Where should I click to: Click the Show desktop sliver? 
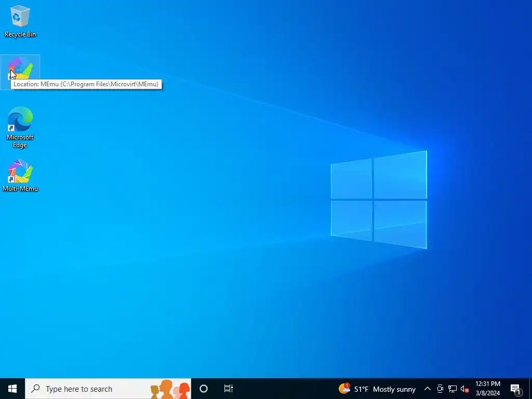(x=530, y=389)
